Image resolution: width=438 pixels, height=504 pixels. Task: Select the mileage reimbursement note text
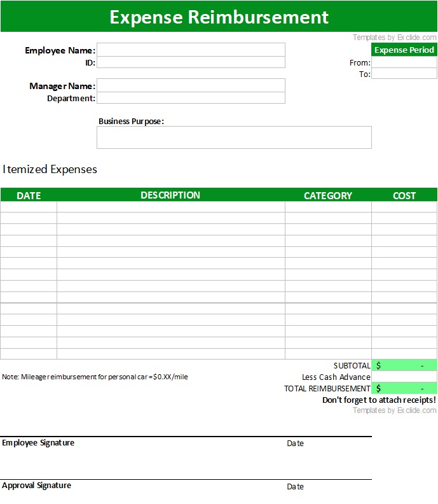click(95, 377)
